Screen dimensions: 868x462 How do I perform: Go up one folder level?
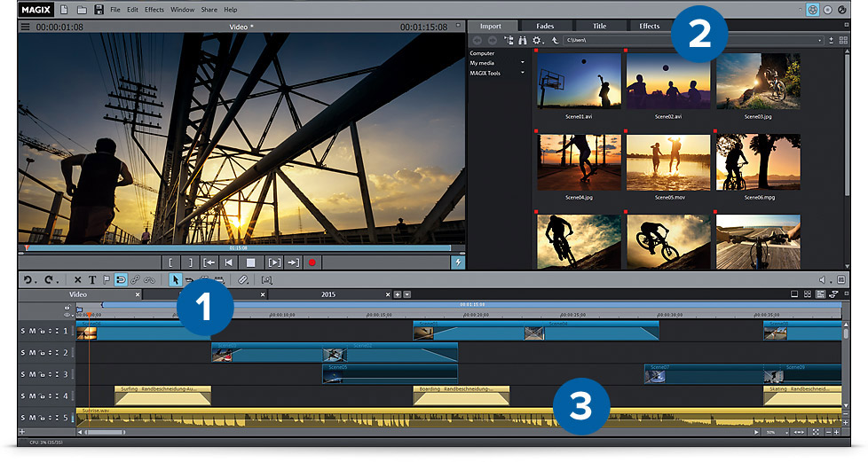point(555,40)
